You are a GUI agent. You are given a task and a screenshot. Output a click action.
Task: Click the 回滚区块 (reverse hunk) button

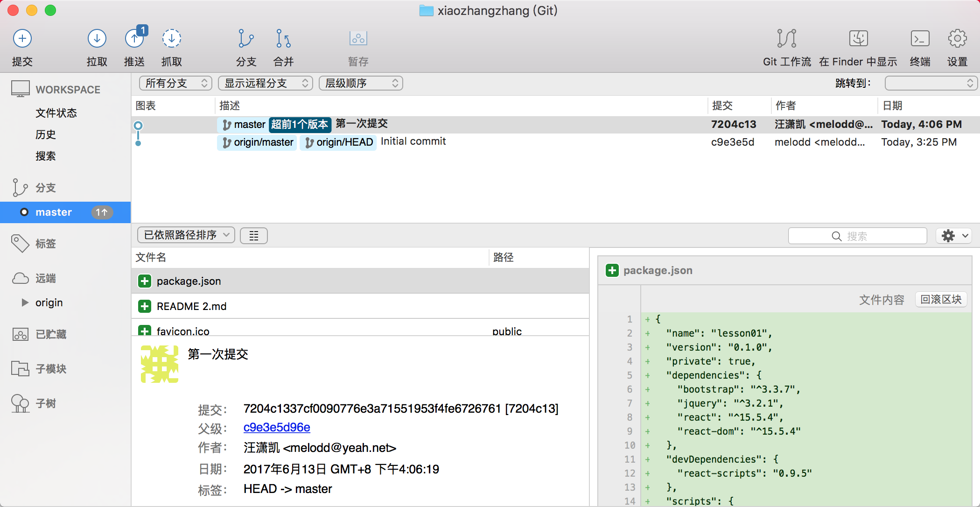point(940,299)
